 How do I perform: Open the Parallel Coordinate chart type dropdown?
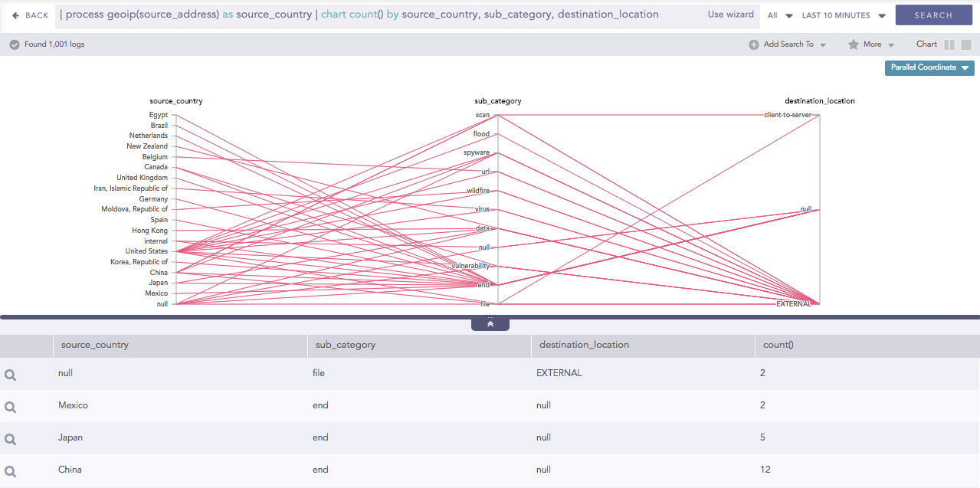tap(929, 67)
